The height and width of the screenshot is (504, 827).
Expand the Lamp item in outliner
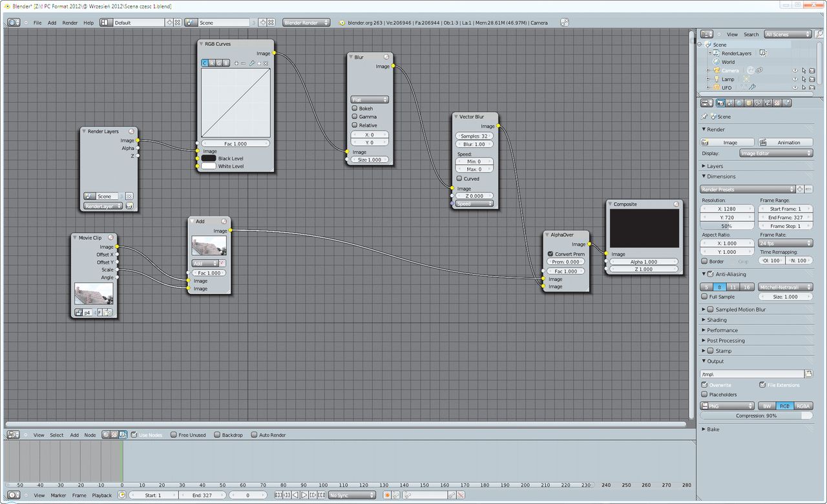pos(708,79)
